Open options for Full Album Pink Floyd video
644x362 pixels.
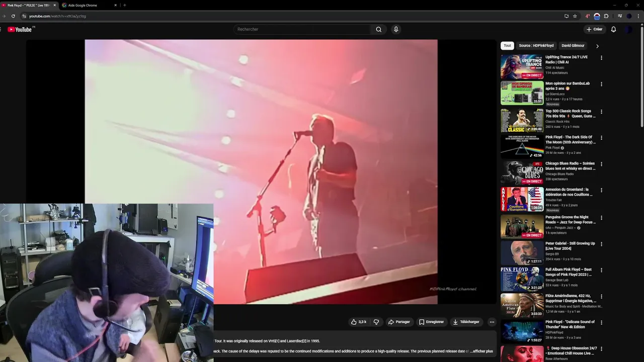point(601,270)
